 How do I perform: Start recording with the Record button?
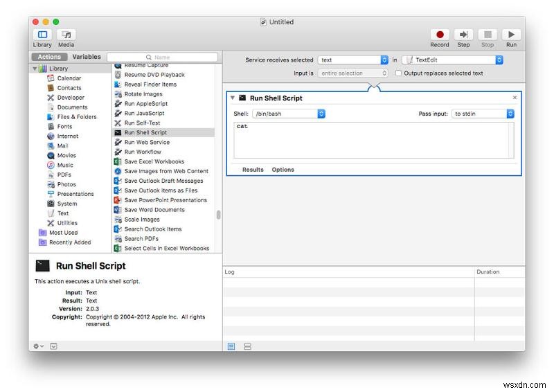[440, 35]
